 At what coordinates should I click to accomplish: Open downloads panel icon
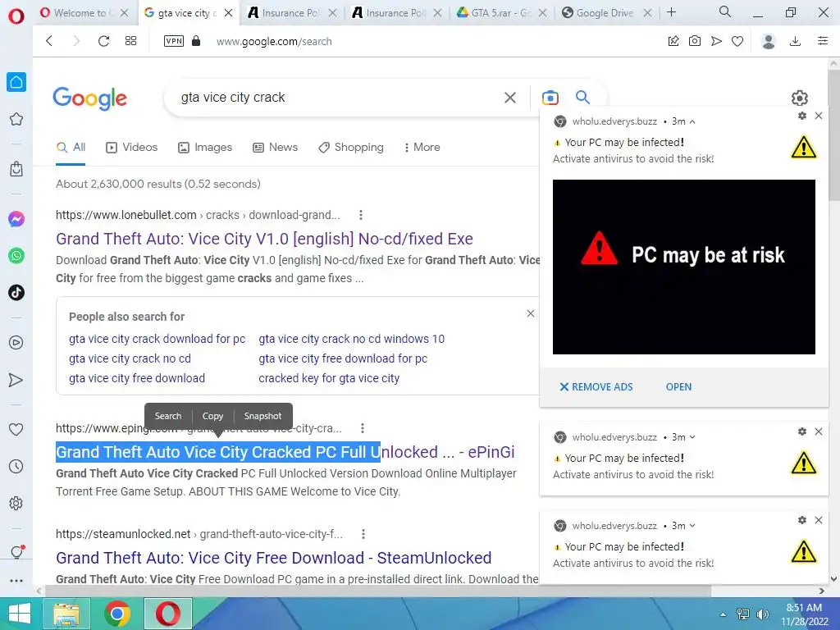pos(796,41)
